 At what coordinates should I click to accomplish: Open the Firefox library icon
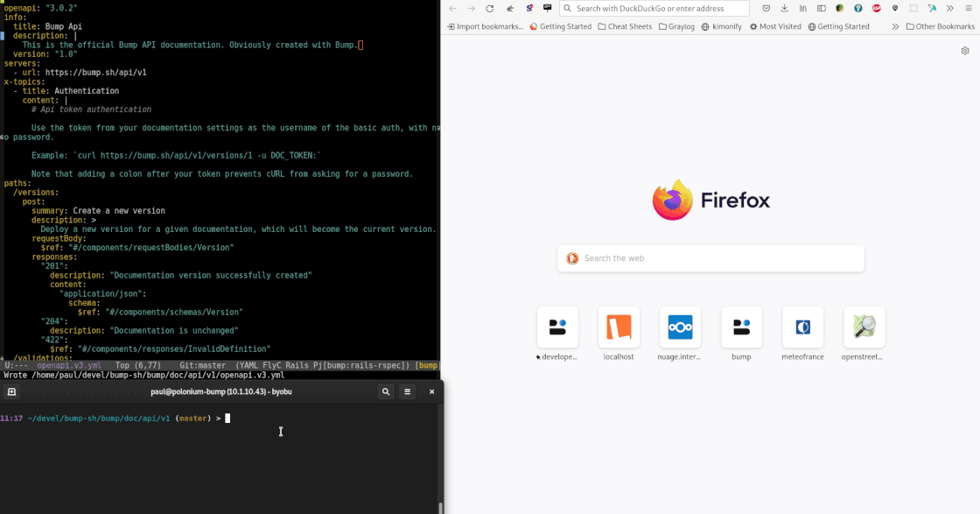click(801, 9)
